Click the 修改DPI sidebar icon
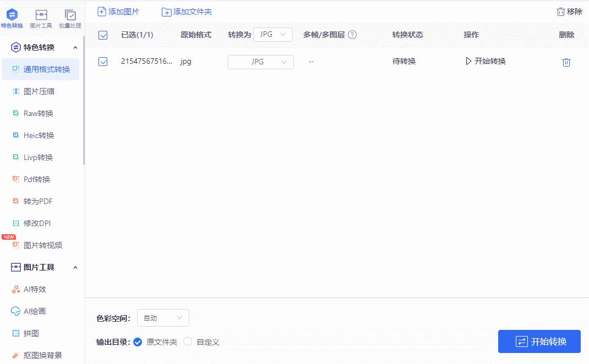The image size is (589, 364). pos(16,223)
